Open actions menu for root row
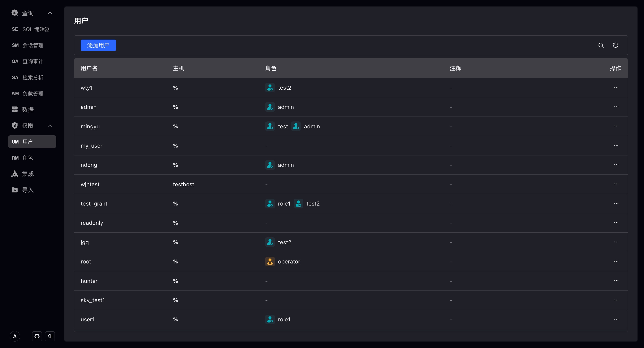The width and height of the screenshot is (644, 348). (x=616, y=261)
